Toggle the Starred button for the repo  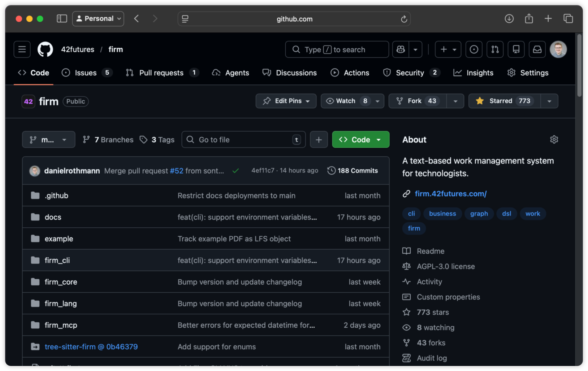coord(505,101)
